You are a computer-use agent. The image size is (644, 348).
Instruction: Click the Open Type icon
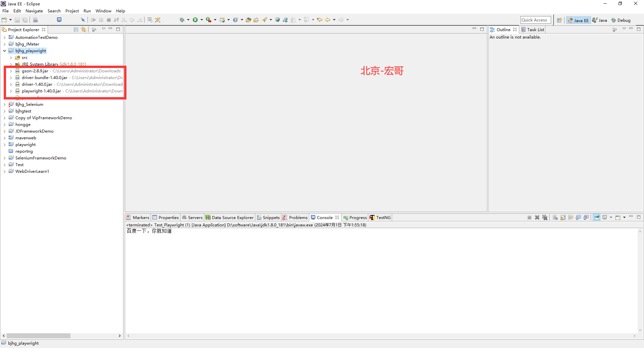coord(249,20)
